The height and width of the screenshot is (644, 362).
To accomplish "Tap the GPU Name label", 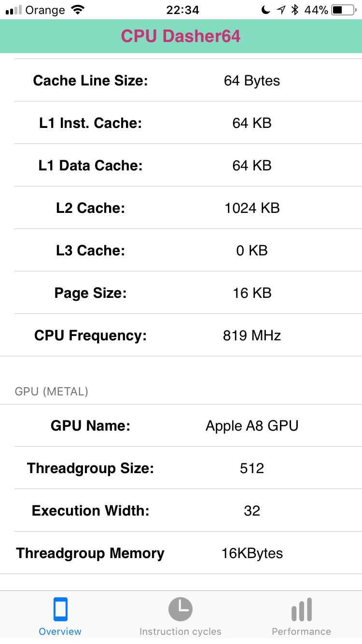I will [x=90, y=426].
